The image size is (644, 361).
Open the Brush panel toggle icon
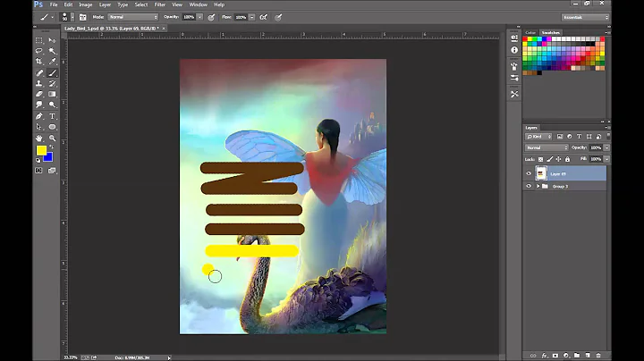click(82, 17)
